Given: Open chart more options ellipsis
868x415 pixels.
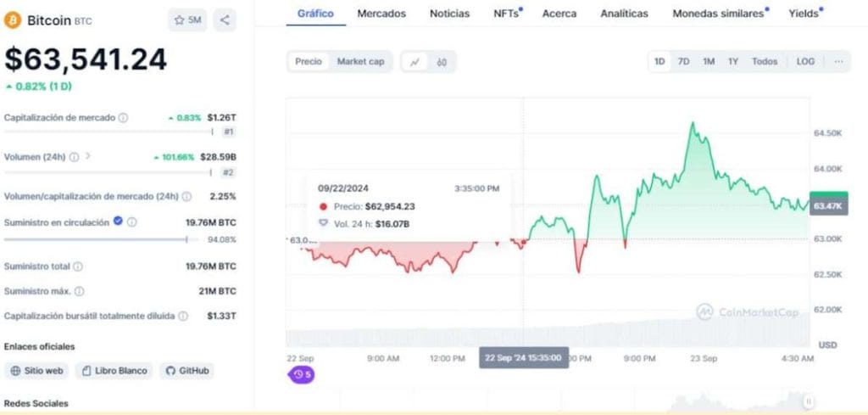Looking at the screenshot, I should point(838,61).
